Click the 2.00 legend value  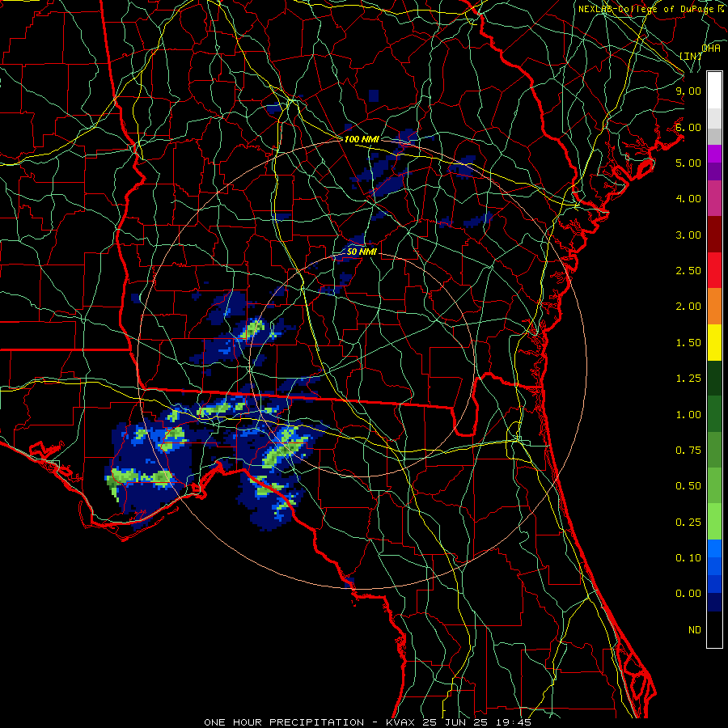click(x=688, y=307)
